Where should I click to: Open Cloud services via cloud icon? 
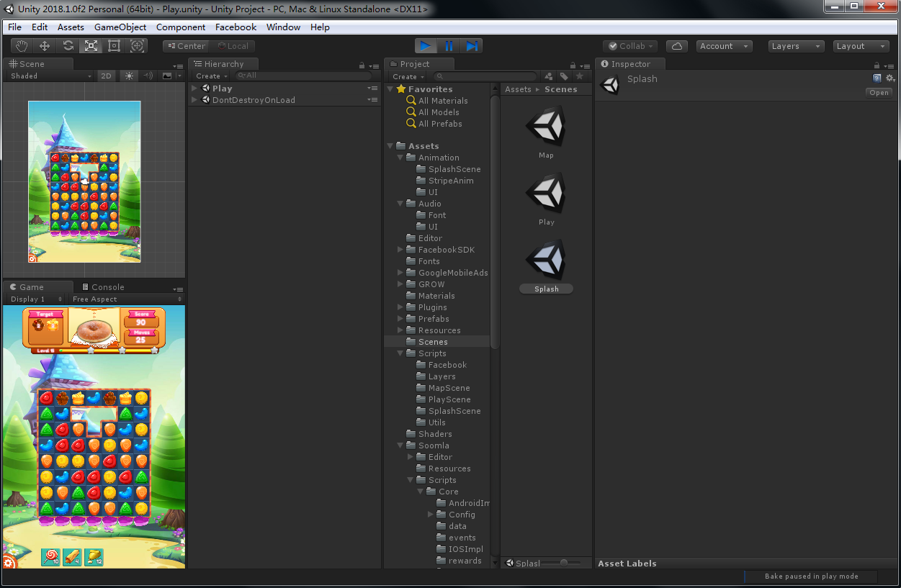[676, 46]
